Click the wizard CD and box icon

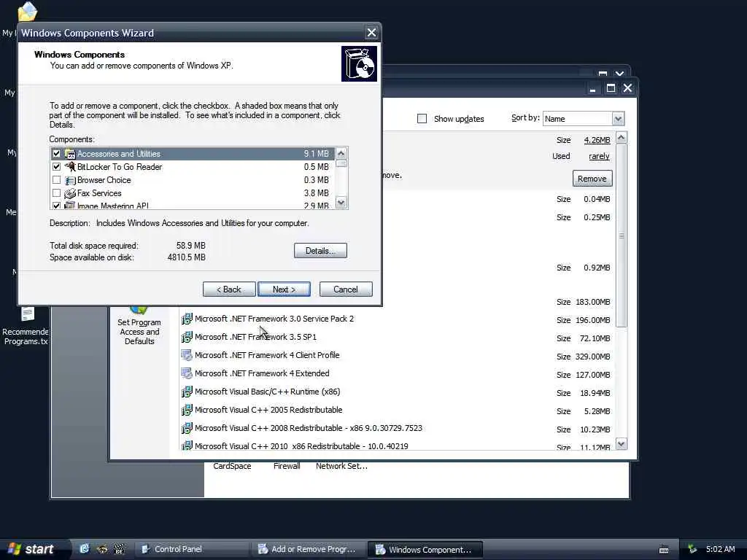359,64
